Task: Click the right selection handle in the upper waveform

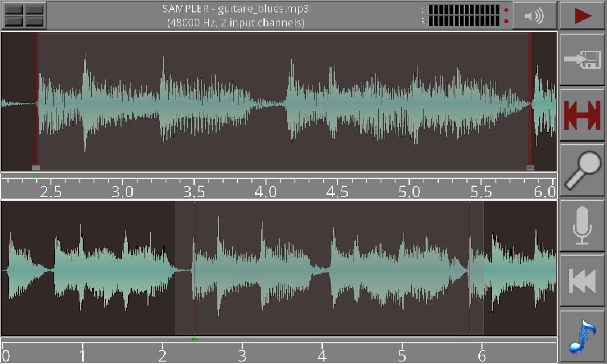Action: pyautogui.click(x=530, y=167)
